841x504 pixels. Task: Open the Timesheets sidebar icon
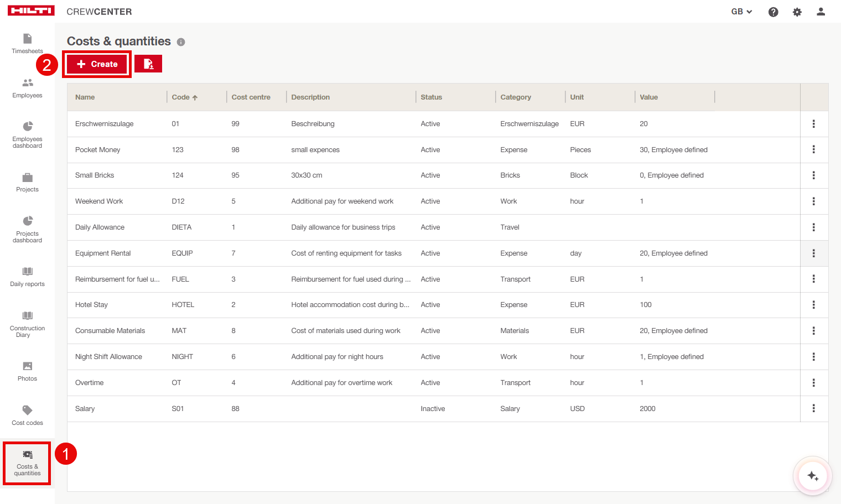(27, 39)
